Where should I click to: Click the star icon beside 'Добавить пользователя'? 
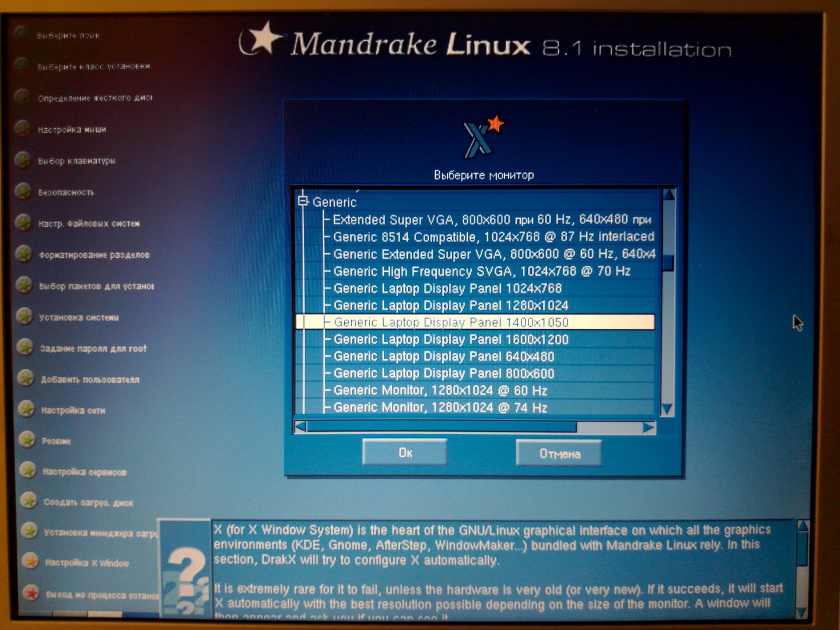point(26,378)
